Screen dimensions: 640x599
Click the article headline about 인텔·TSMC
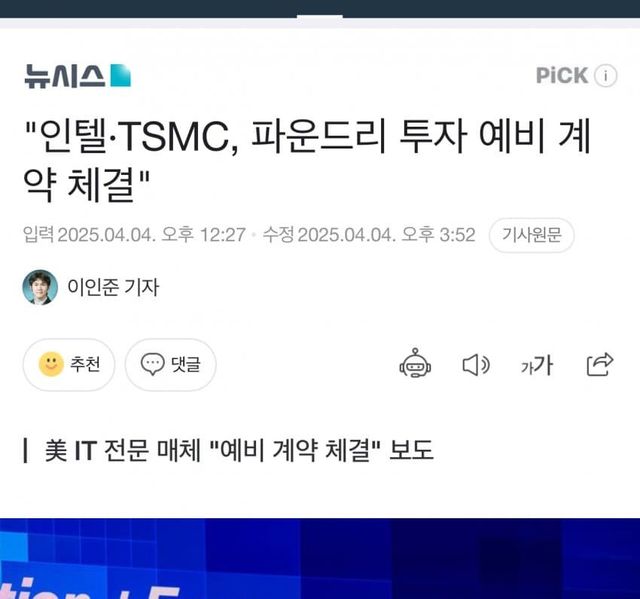point(307,159)
